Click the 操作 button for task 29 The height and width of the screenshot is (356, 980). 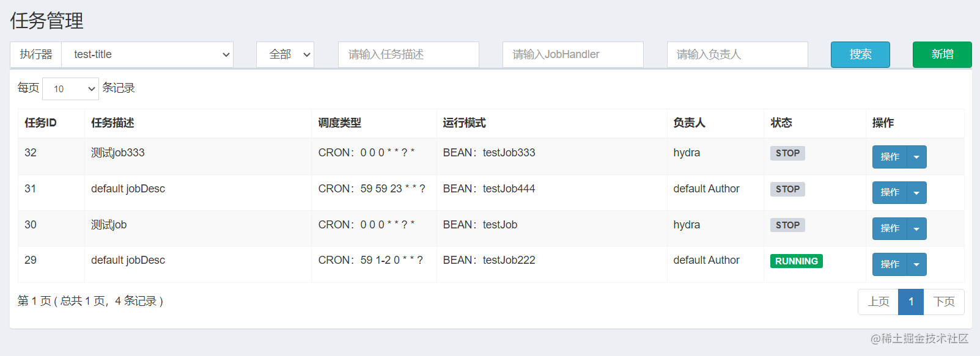[x=890, y=264]
